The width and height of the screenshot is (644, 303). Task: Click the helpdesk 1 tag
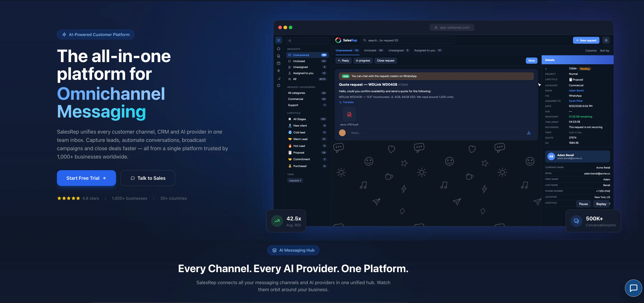pyautogui.click(x=295, y=181)
